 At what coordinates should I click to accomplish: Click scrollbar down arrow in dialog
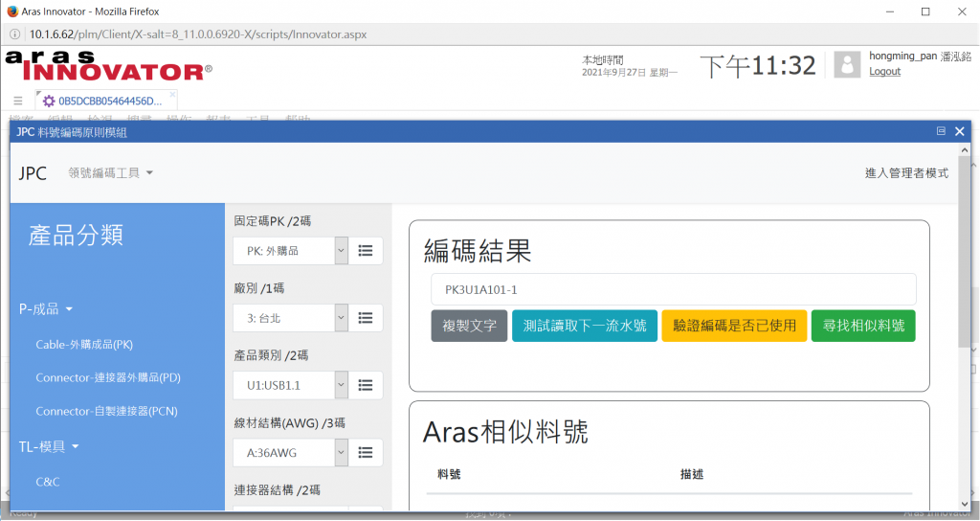tap(964, 505)
